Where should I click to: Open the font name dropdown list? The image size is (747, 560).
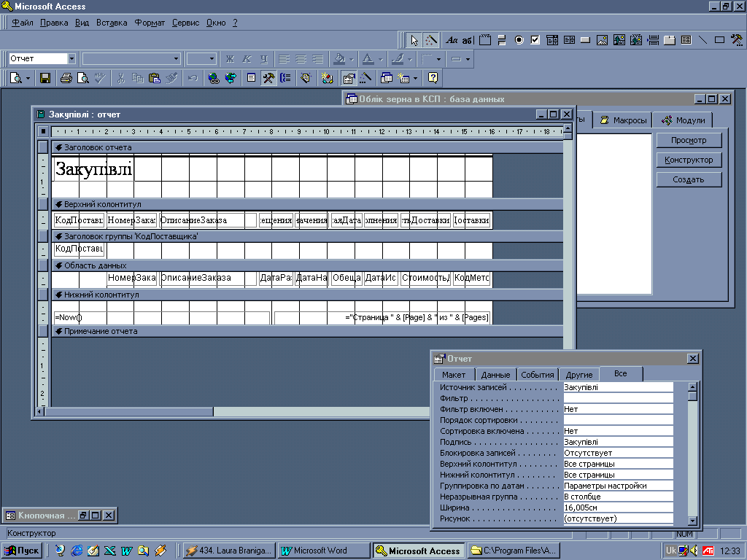pos(176,58)
